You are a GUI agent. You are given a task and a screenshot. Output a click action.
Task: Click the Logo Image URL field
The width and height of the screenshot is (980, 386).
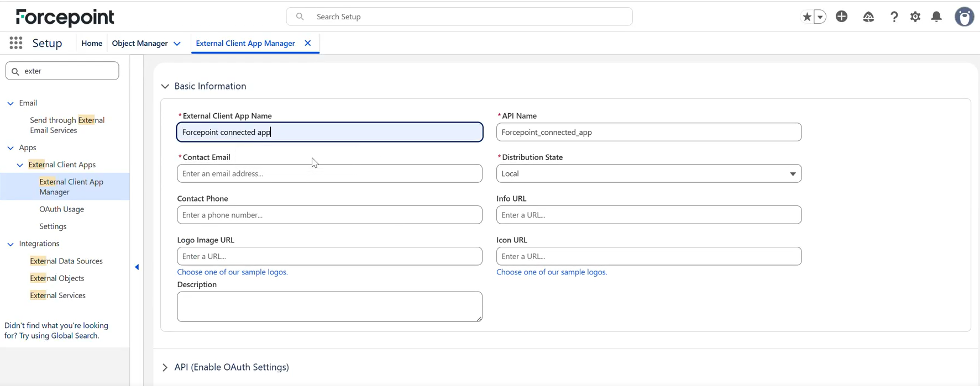[x=329, y=256]
